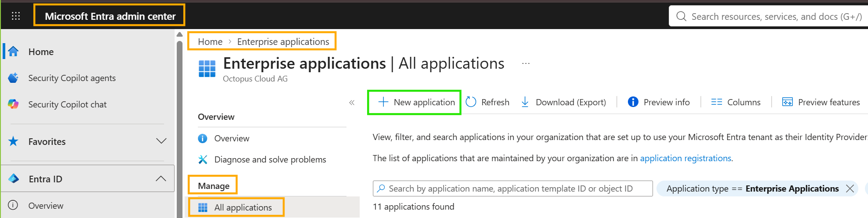This screenshot has height=218, width=868.
Task: Click the Preview info button
Action: (659, 102)
